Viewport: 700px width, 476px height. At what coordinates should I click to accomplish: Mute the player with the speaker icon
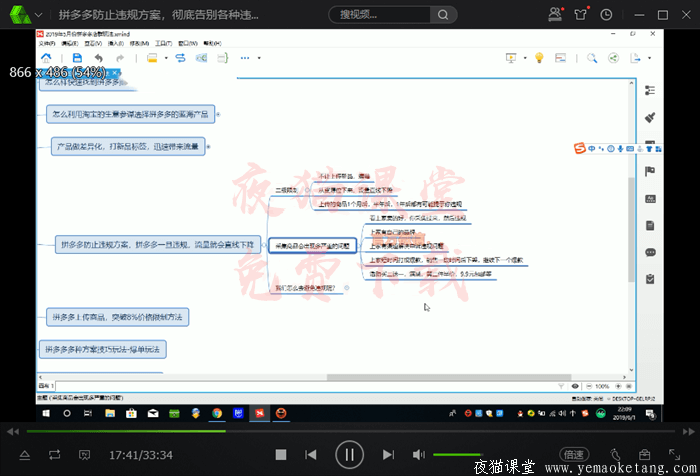coord(418,455)
